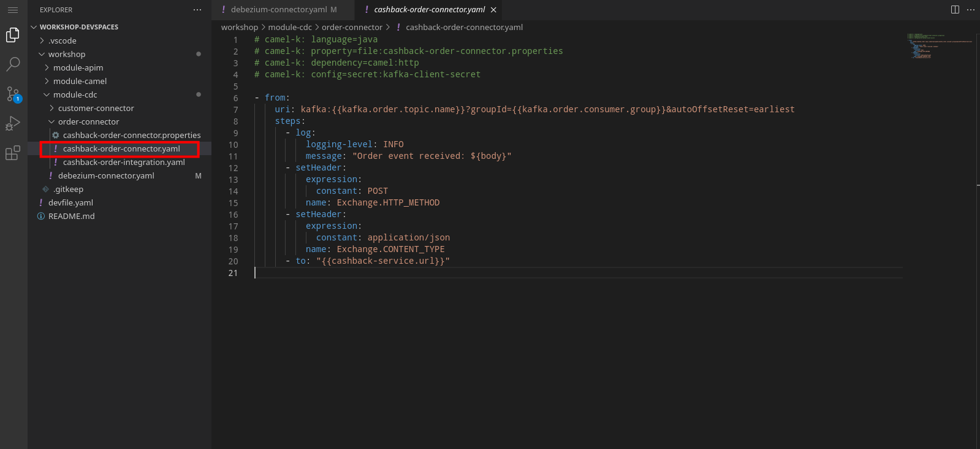Click line number 20 in the gutter
The width and height of the screenshot is (980, 449).
click(233, 261)
